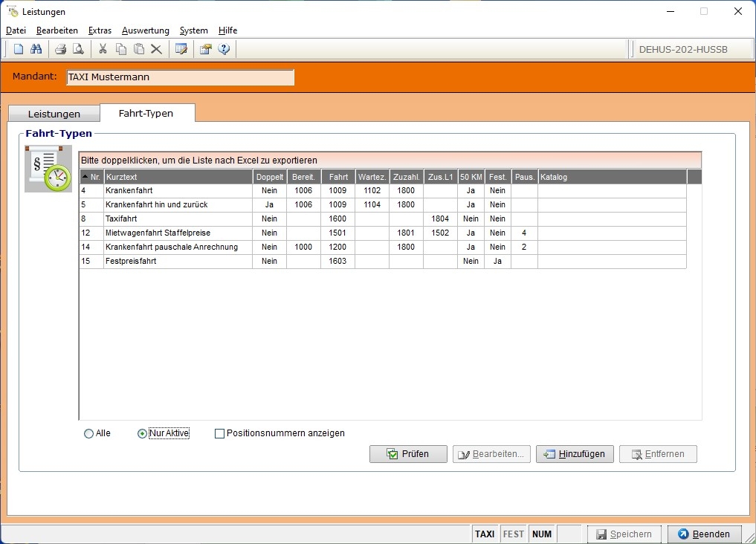Click the Help question mark icon
Image resolution: width=756 pixels, height=544 pixels.
[x=224, y=49]
